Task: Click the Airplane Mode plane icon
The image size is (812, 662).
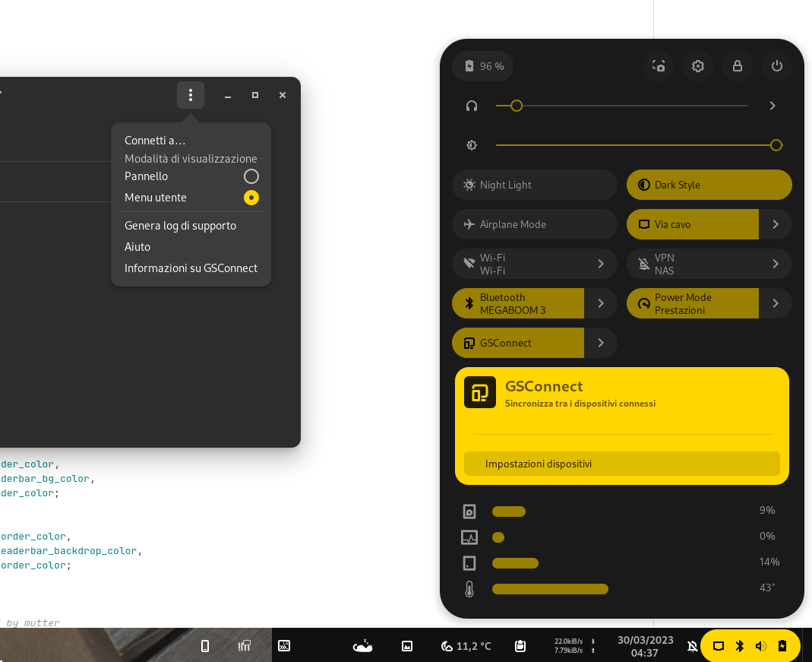Action: point(469,224)
